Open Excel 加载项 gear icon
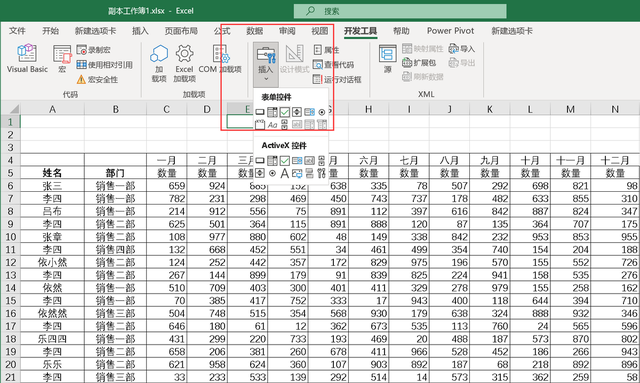Screen dimensions: 640x383 [184, 63]
